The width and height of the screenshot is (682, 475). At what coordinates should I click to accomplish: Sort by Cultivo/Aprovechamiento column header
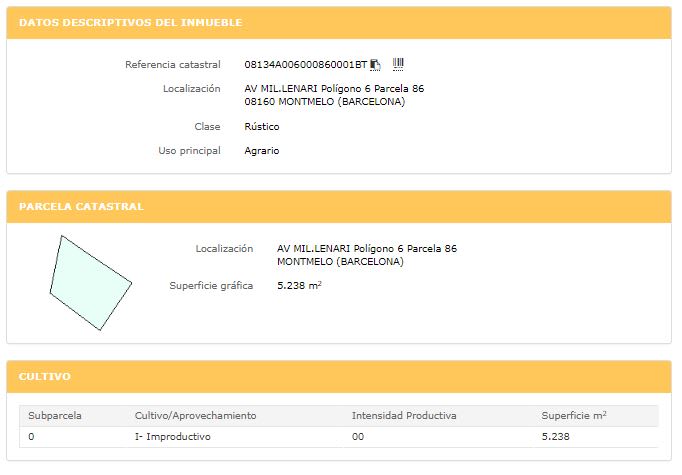tap(195, 416)
